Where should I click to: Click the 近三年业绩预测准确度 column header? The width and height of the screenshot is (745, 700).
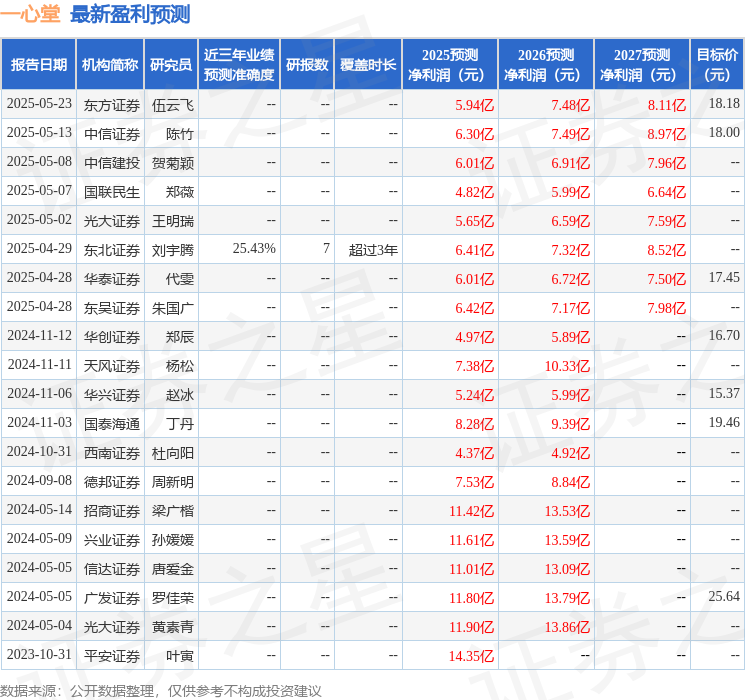(x=239, y=65)
